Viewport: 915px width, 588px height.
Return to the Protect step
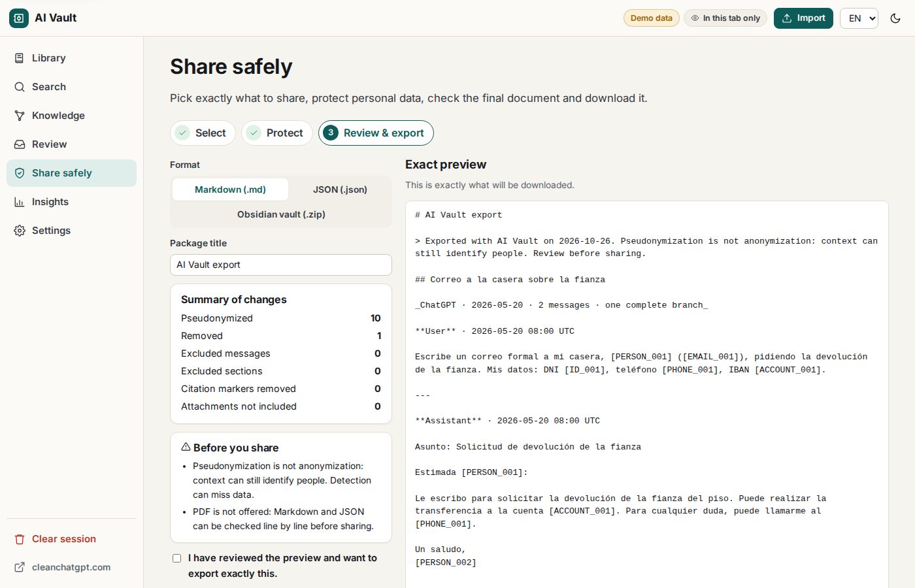(277, 133)
